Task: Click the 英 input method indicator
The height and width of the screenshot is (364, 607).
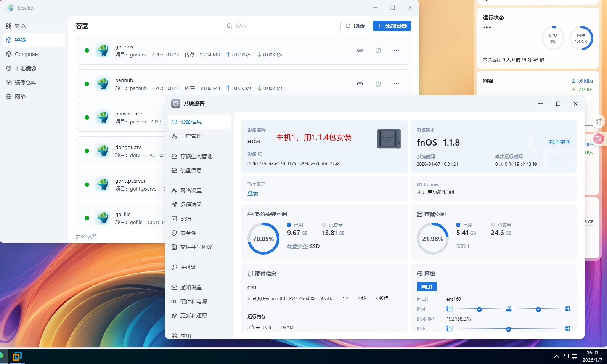Action: pos(575,357)
